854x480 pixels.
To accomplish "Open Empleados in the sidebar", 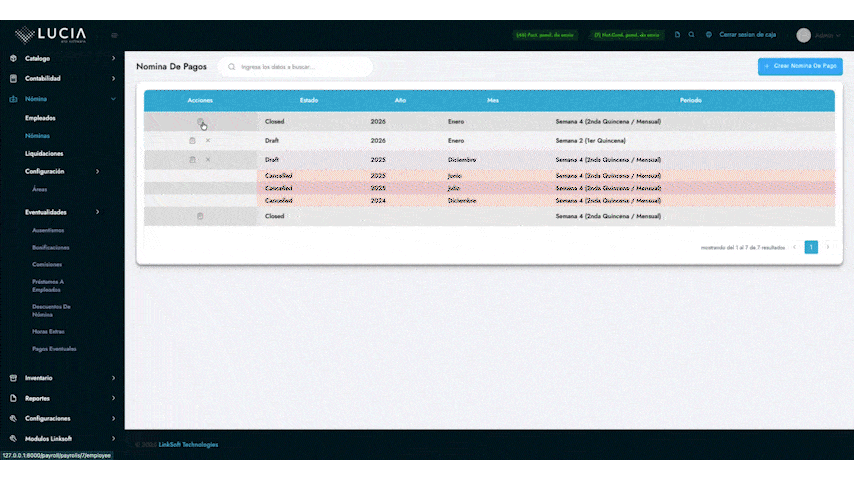I will (40, 118).
